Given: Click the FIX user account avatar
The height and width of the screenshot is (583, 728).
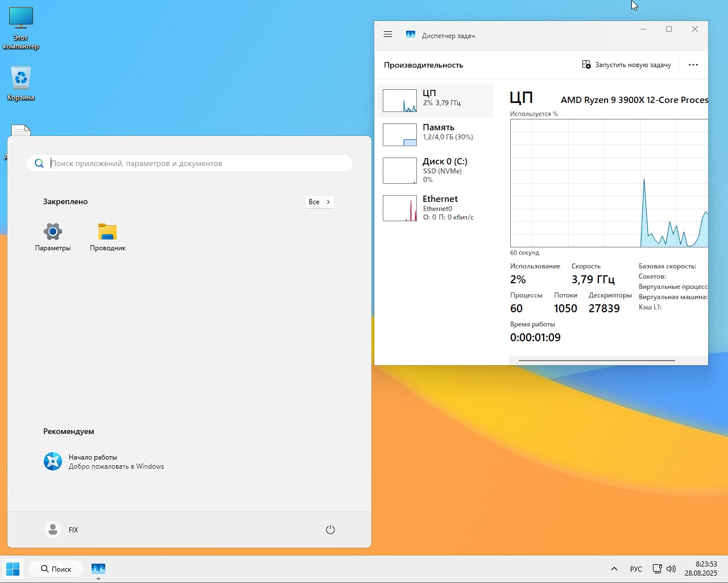Looking at the screenshot, I should (53, 530).
